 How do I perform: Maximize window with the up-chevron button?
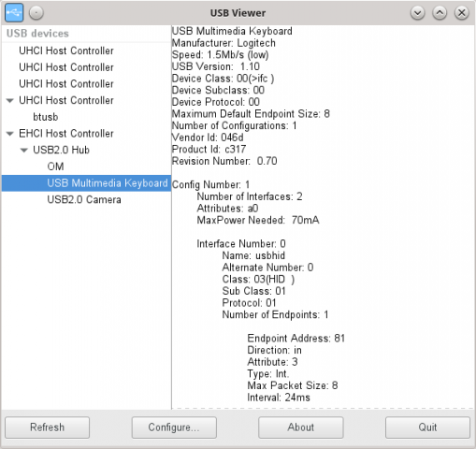coord(440,13)
